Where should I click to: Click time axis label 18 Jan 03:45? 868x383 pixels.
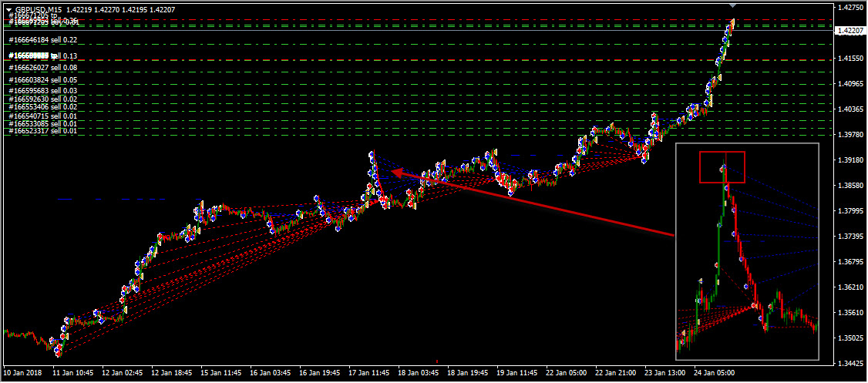tap(419, 374)
